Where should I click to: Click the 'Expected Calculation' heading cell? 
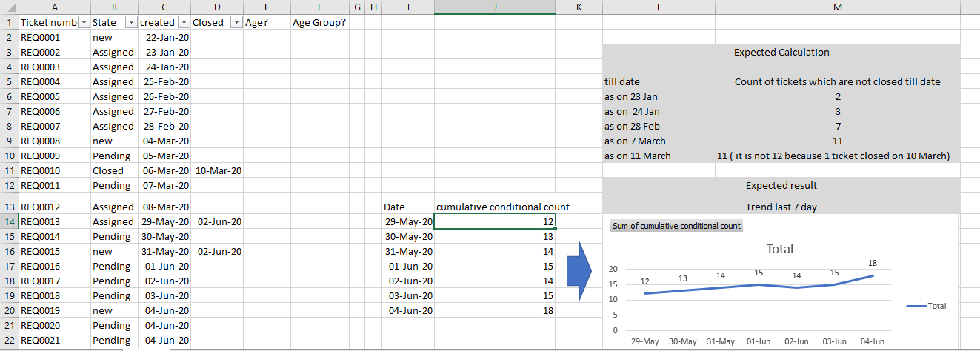tap(781, 52)
